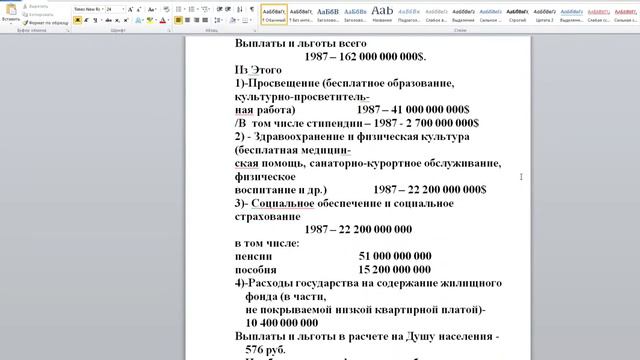The image size is (640, 360).
Task: Apply the Без интервала style
Action: 301,14
